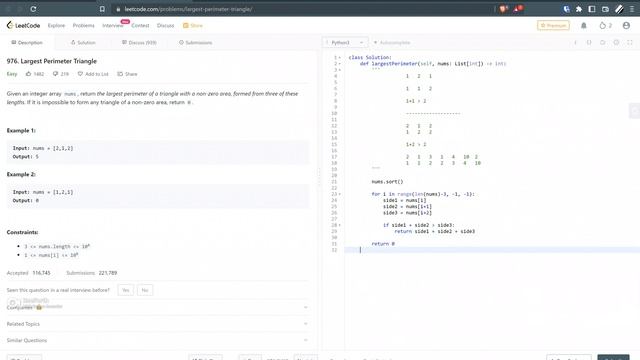The width and height of the screenshot is (640, 360).
Task: Fold code at line 2 arrow
Action: point(340,64)
